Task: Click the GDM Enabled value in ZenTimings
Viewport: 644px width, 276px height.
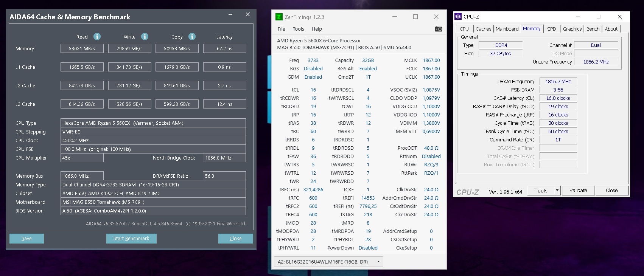Action: (313, 77)
